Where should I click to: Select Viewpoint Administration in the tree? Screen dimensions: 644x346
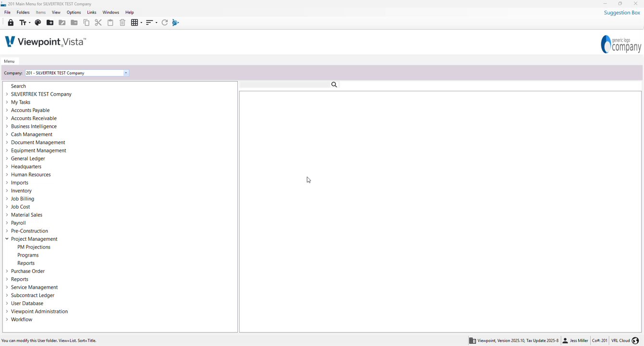39,311
